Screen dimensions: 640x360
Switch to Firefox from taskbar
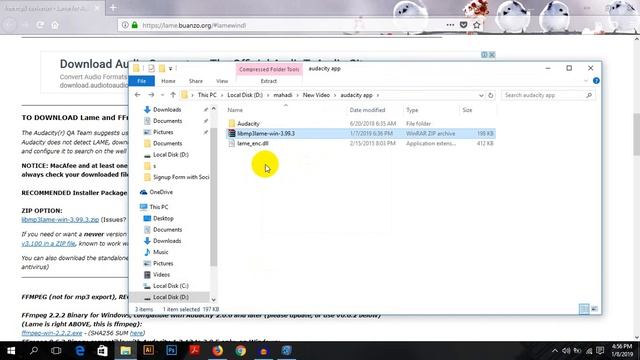point(218,351)
